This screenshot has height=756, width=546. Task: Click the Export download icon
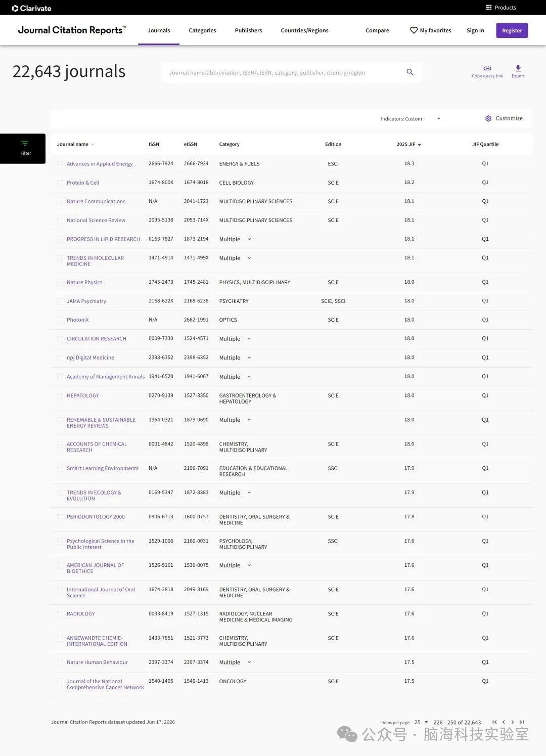click(518, 68)
